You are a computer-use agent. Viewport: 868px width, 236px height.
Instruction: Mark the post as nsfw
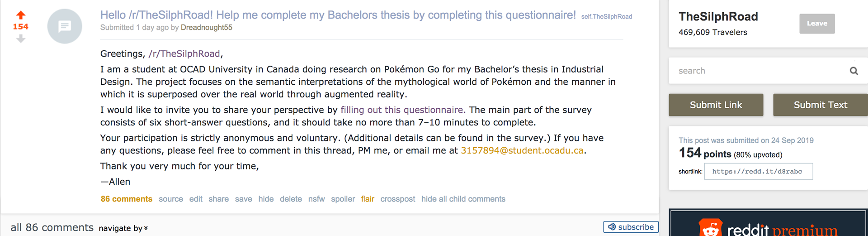(316, 199)
